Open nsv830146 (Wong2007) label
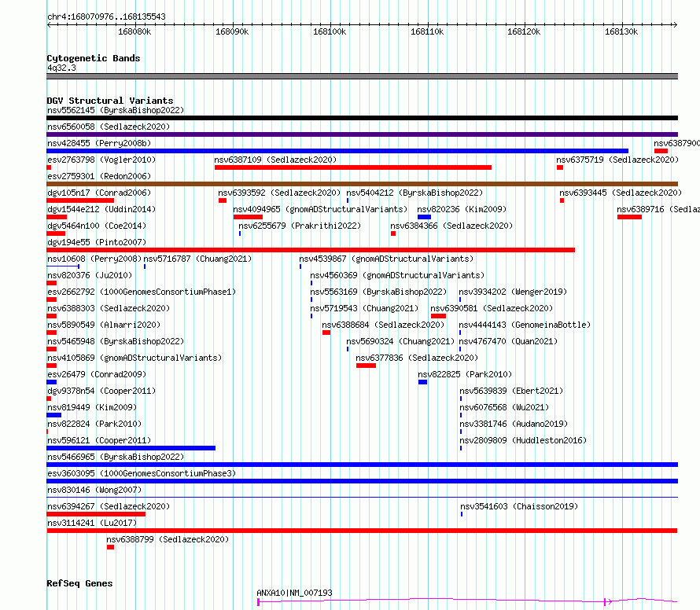 [x=94, y=490]
